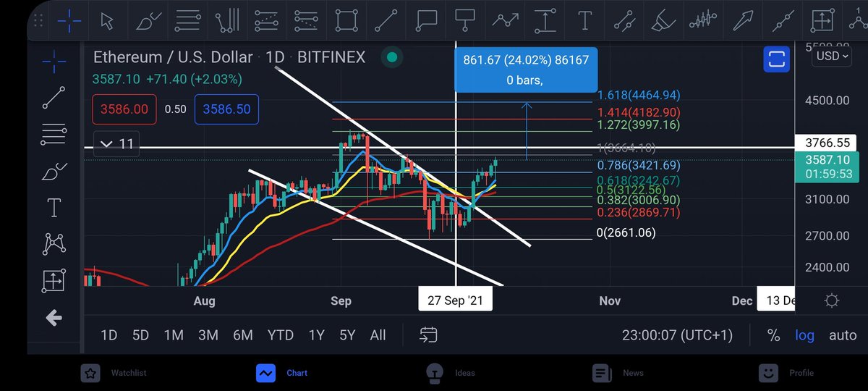Set date range to All
Screen dimensions: 868x391
point(378,335)
